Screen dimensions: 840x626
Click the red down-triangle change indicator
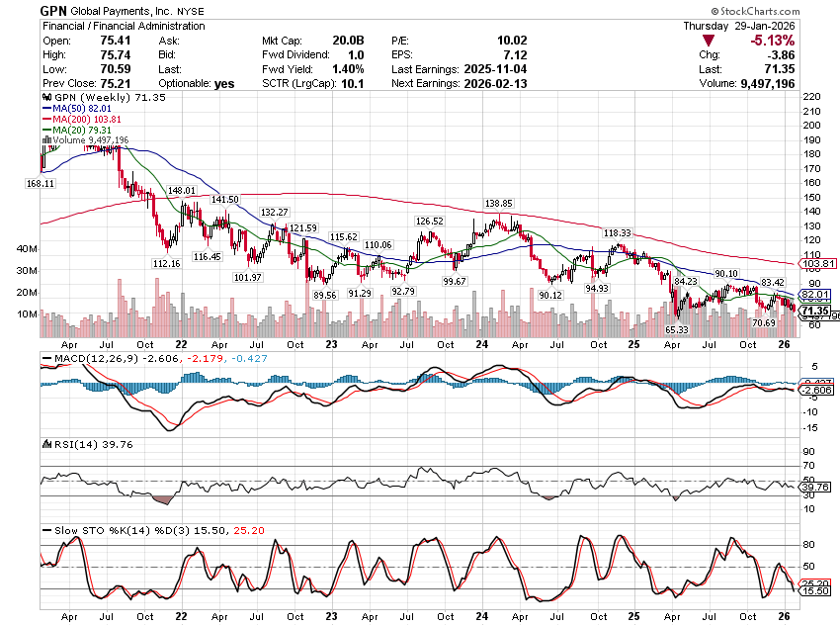pos(710,40)
